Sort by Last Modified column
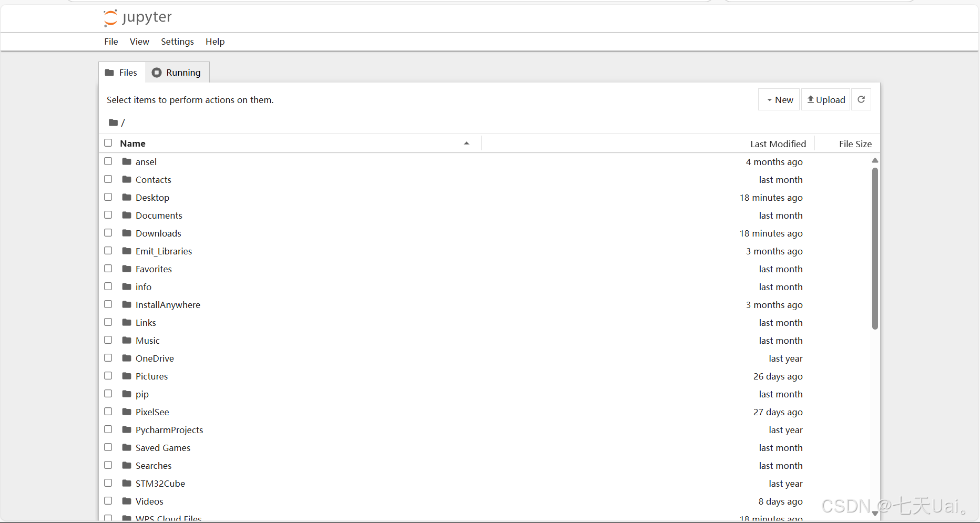Viewport: 980px width, 523px height. [x=778, y=144]
